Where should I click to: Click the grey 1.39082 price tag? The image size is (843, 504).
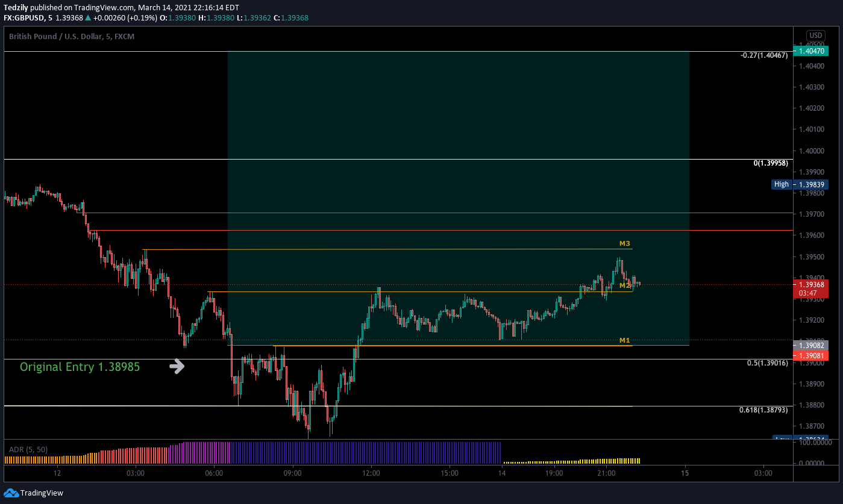tap(811, 346)
